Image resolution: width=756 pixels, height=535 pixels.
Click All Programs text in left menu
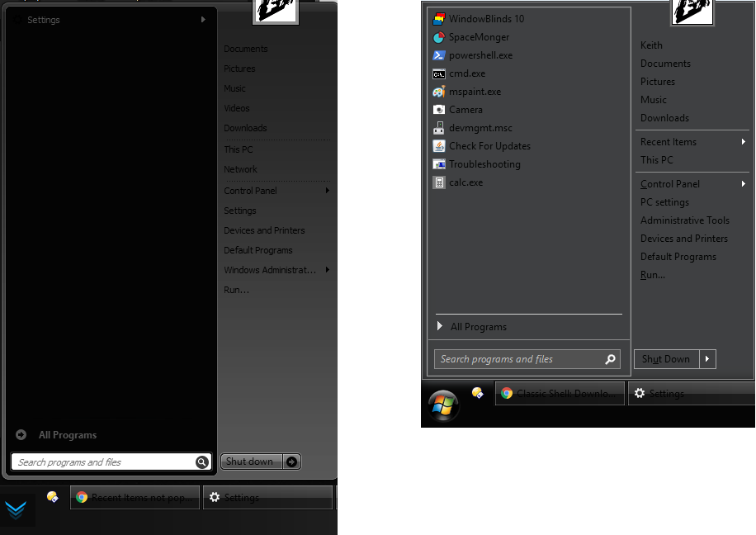[x=68, y=435]
